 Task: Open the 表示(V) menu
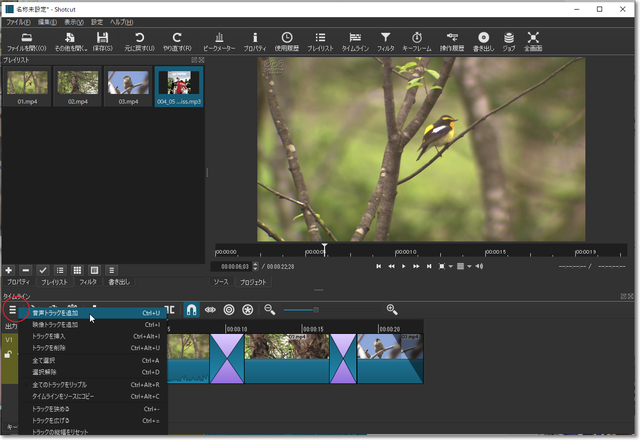coord(73,21)
